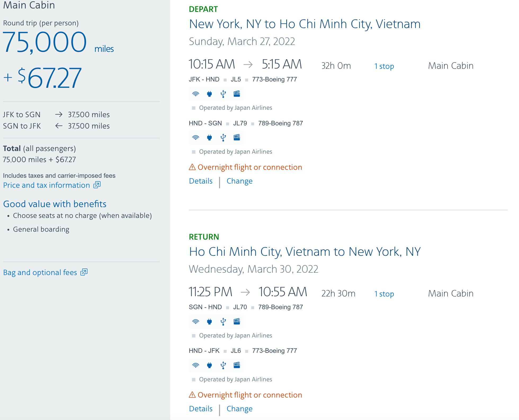
Task: Click the wifi icon on the JFK-HND segment
Action: [x=196, y=94]
